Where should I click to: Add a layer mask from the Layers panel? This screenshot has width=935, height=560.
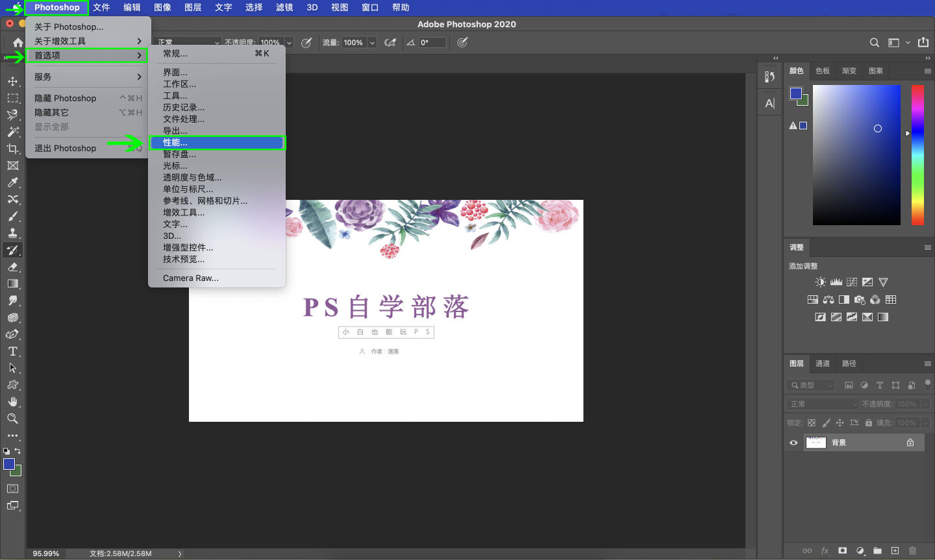point(843,550)
